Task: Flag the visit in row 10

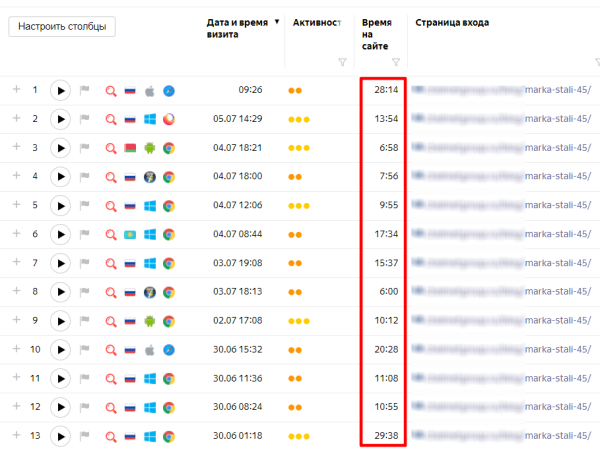Action: point(85,349)
